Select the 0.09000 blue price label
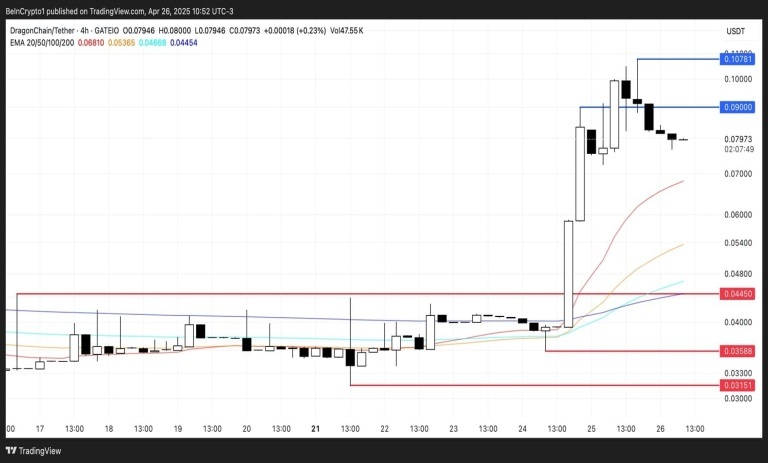The image size is (768, 463). (x=737, y=107)
